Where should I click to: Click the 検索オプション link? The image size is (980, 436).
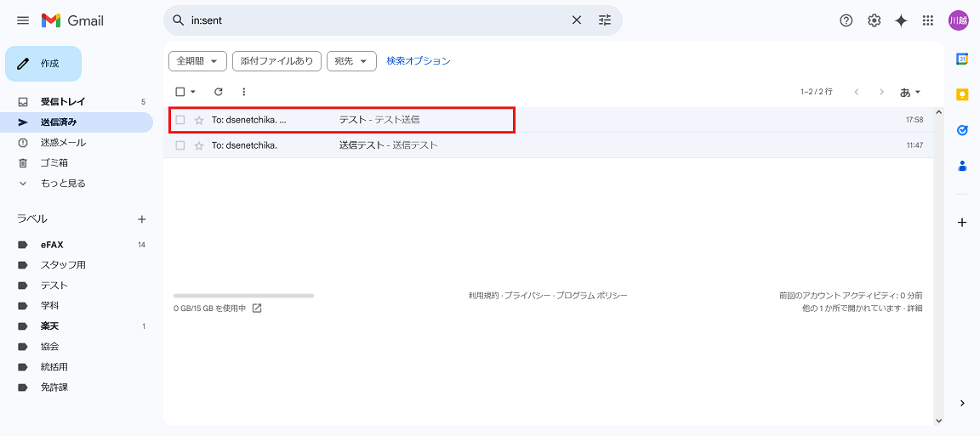click(x=419, y=61)
